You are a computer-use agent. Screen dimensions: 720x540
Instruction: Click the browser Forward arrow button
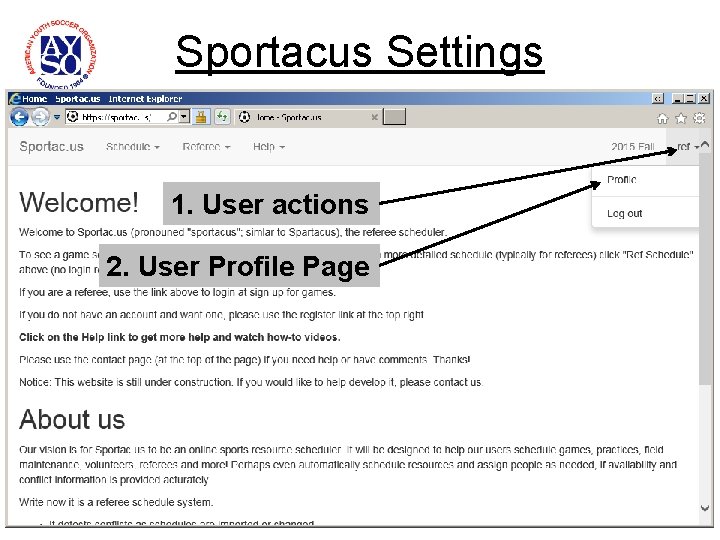pos(41,117)
